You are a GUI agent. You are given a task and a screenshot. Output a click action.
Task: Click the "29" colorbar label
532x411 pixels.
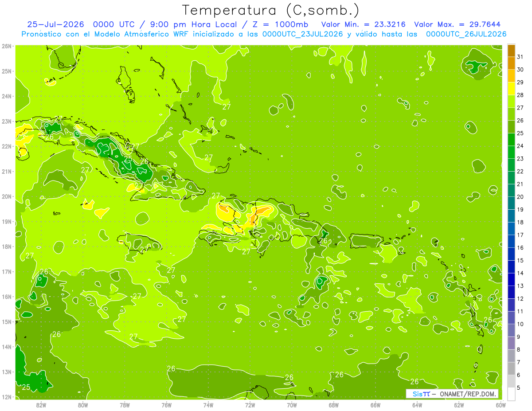[x=520, y=82]
